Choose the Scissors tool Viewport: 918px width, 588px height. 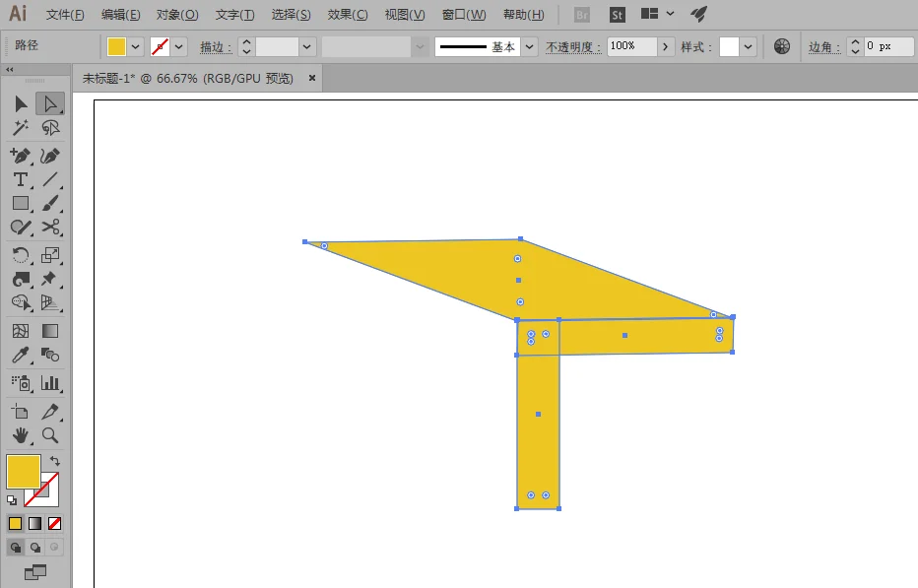coord(50,227)
